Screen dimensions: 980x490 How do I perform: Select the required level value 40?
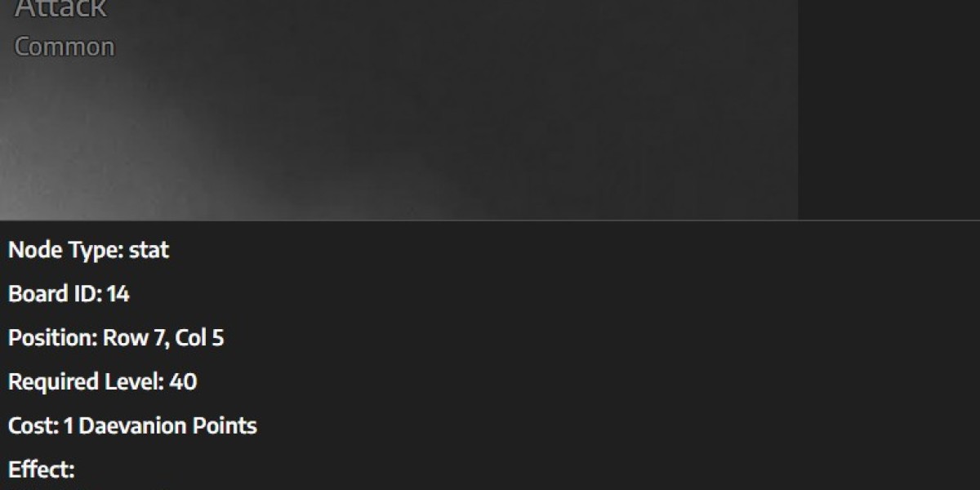click(183, 382)
